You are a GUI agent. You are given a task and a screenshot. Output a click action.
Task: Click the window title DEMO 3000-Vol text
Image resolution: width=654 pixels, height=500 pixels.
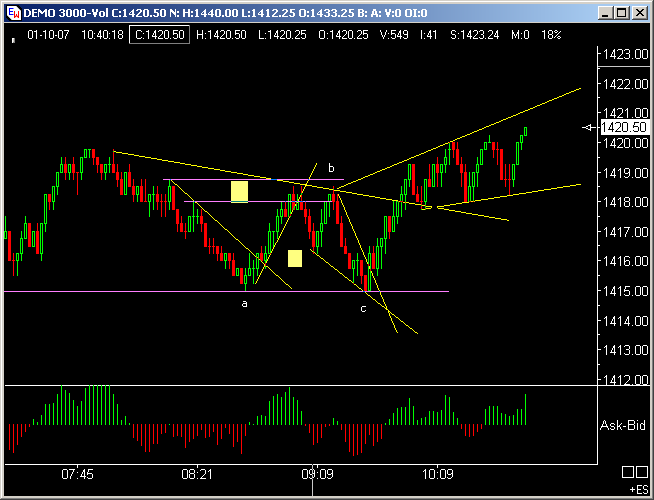click(66, 13)
